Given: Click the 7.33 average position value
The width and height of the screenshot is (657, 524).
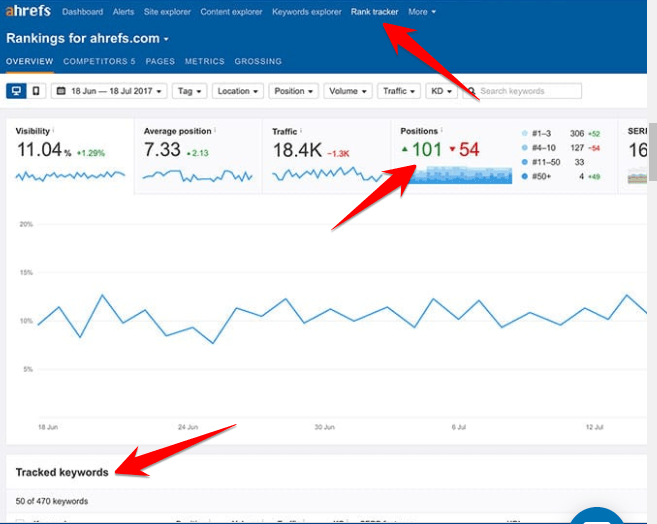Looking at the screenshot, I should tap(162, 150).
